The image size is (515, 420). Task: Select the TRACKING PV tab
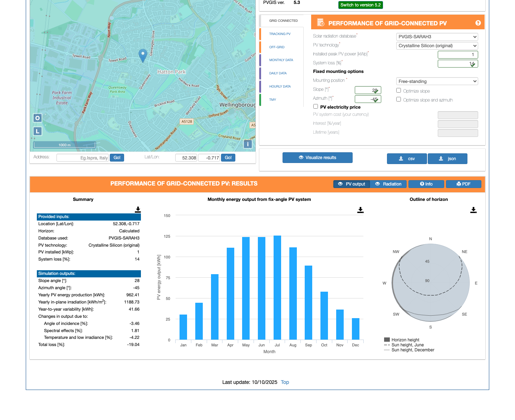click(280, 34)
